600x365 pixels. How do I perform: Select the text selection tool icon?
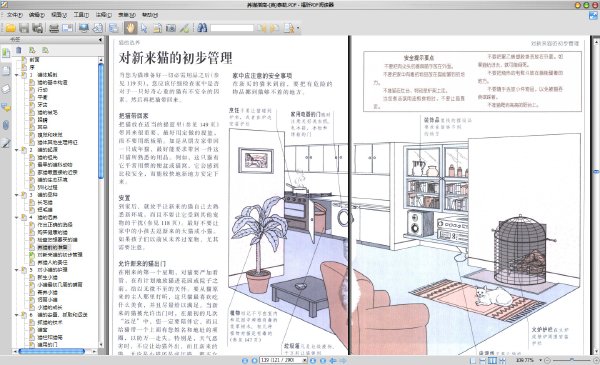tap(157, 28)
